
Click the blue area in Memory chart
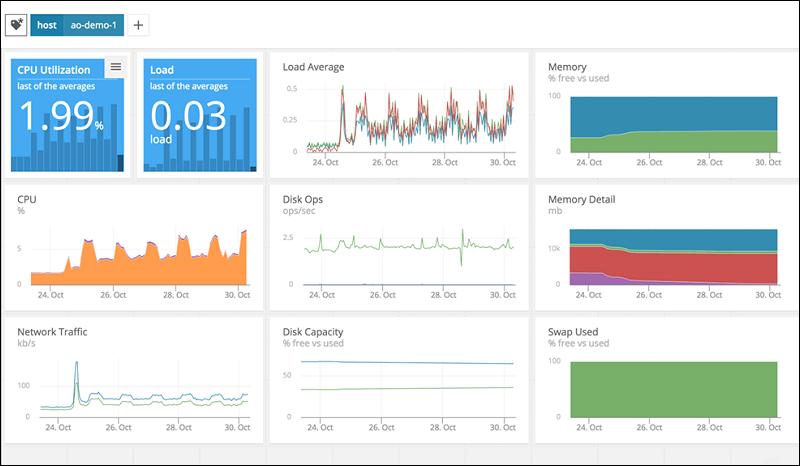(672, 112)
